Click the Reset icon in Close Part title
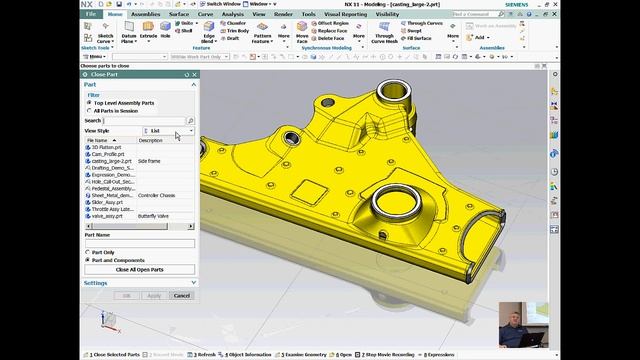The height and width of the screenshot is (360, 640). pos(187,75)
